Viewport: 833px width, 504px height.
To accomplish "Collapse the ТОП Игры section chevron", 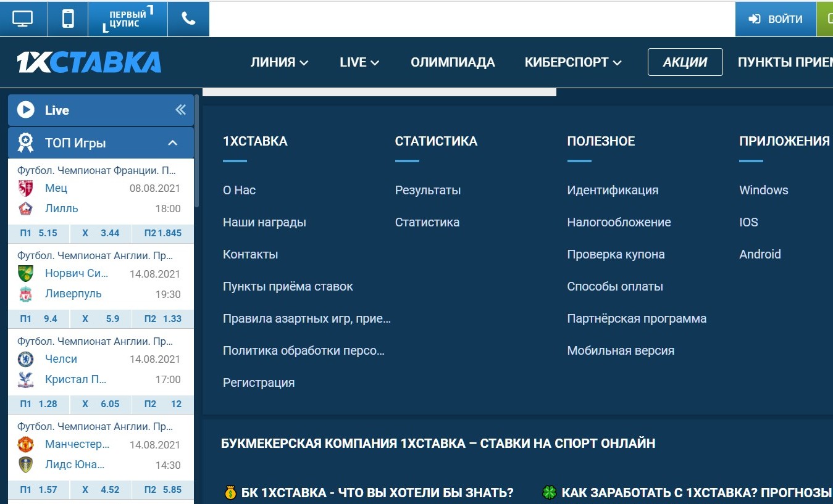I will (x=173, y=143).
